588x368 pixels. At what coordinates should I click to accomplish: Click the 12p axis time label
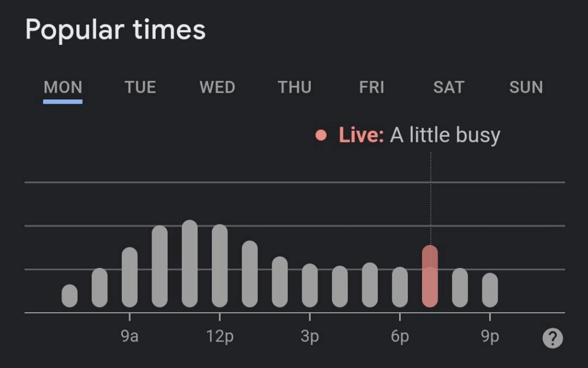click(220, 336)
